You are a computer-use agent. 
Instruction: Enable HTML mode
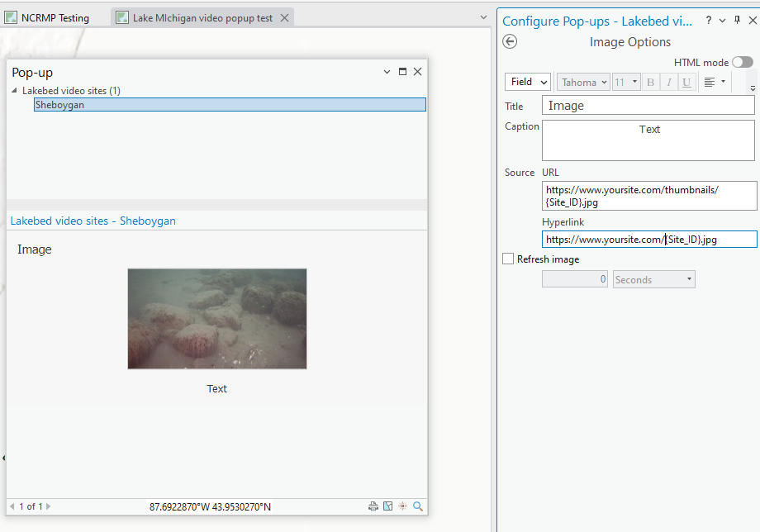[742, 61]
